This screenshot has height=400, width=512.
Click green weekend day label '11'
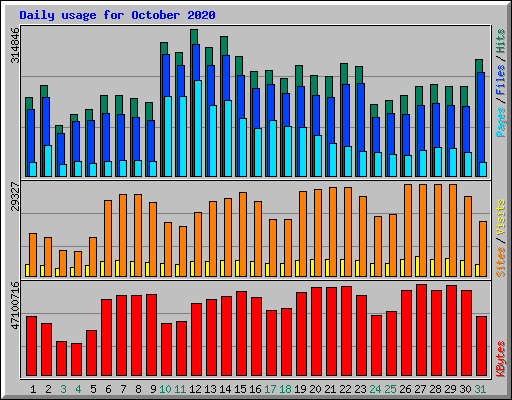pyautogui.click(x=180, y=389)
